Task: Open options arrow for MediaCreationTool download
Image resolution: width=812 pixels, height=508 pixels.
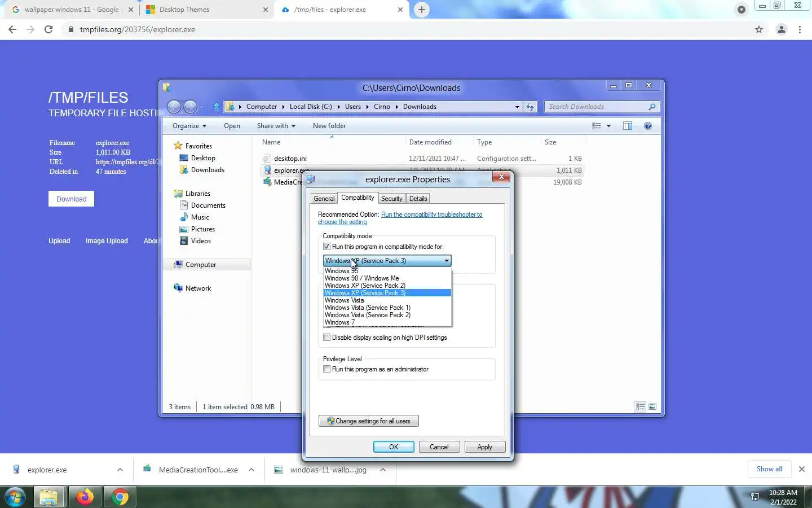Action: point(251,470)
